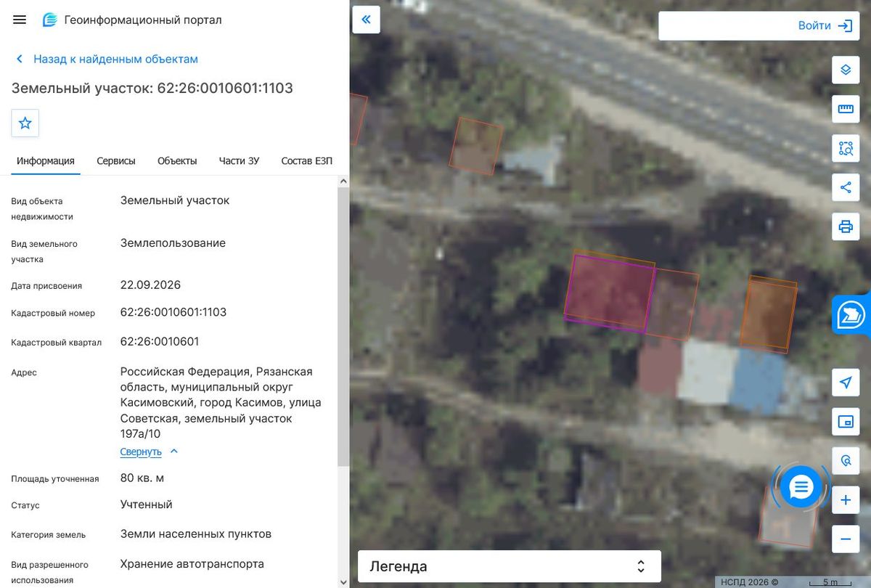This screenshot has width=871, height=588.
Task: Switch to the Информация tab
Action: point(46,161)
